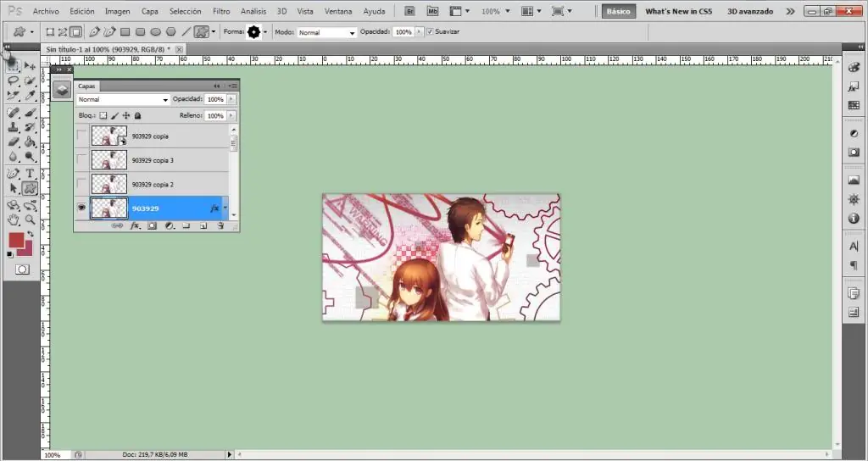Image resolution: width=868 pixels, height=461 pixels.
Task: Select the Blur tool
Action: tap(14, 157)
